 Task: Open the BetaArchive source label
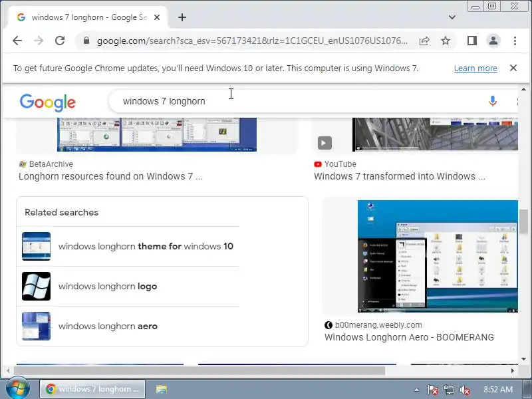[x=46, y=164]
